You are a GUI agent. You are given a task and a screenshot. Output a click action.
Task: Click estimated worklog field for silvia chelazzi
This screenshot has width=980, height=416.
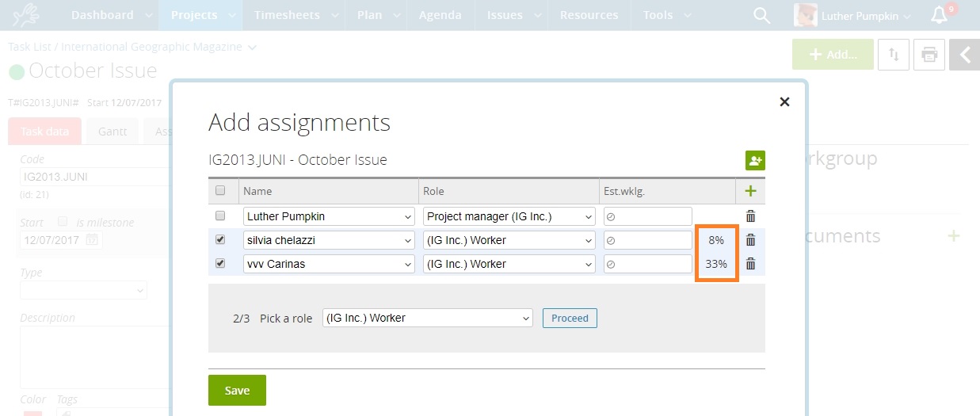tap(648, 240)
